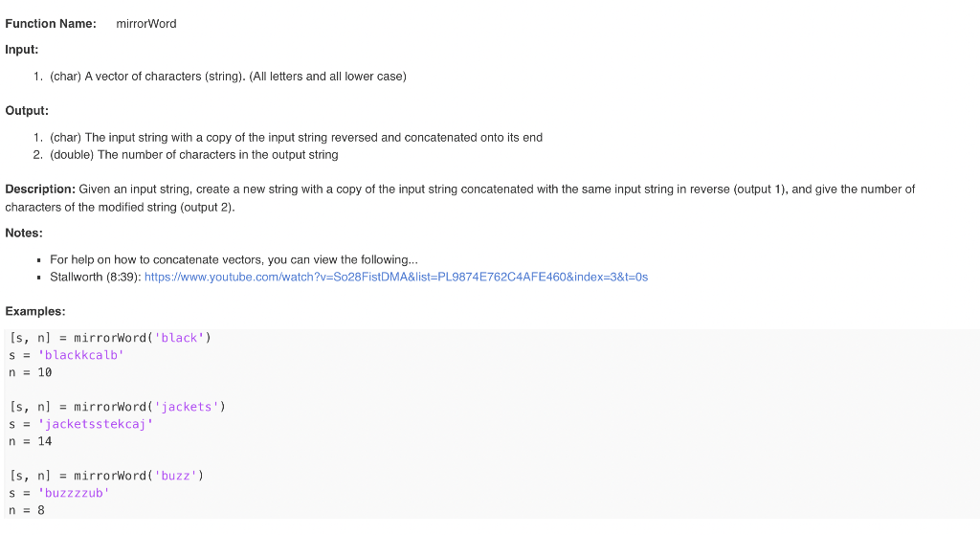The image size is (980, 535).
Task: Click the mirrorWord('buzz') code line
Action: [x=106, y=476]
